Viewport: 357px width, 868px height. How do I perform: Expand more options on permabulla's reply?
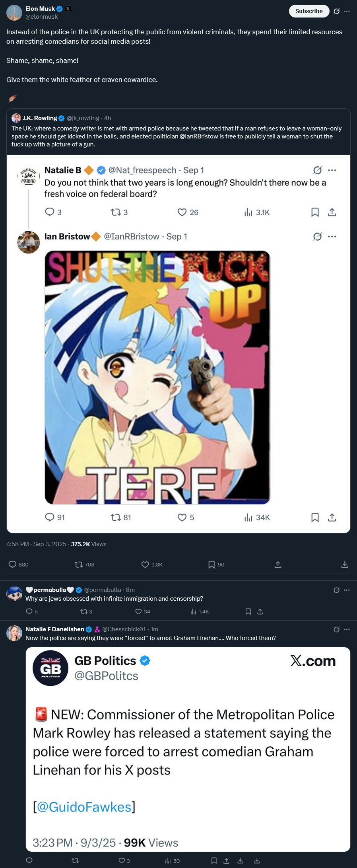point(347,590)
